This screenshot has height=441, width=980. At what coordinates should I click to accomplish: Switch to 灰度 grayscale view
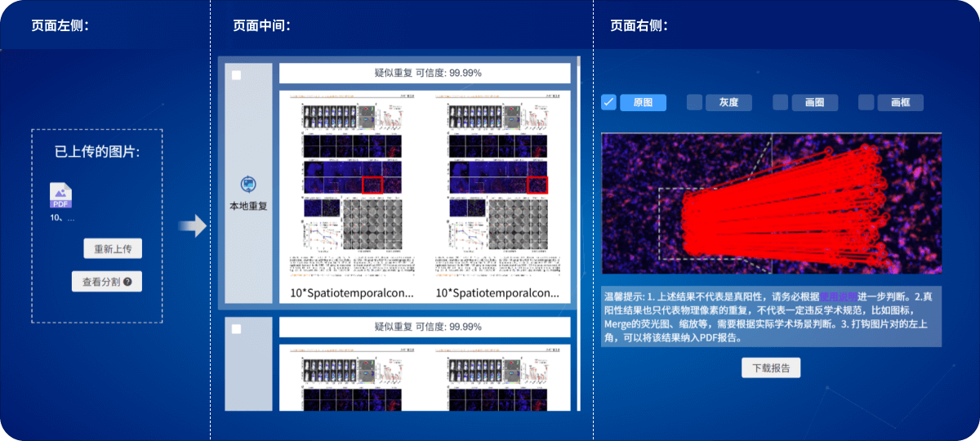(728, 102)
